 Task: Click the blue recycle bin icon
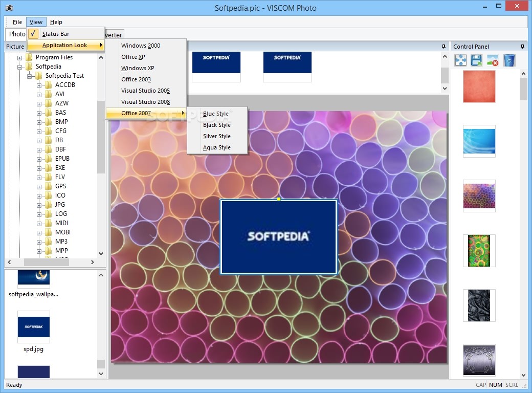[509, 60]
